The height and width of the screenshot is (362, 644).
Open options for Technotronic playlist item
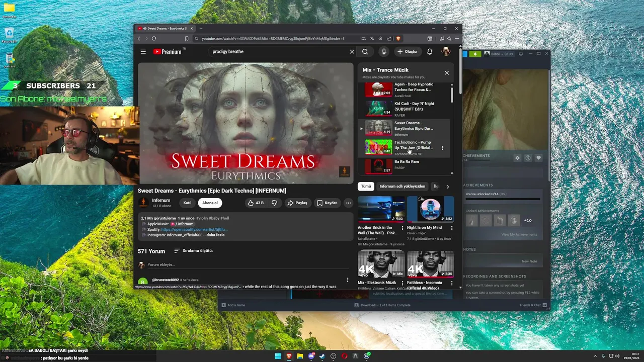[x=442, y=148]
